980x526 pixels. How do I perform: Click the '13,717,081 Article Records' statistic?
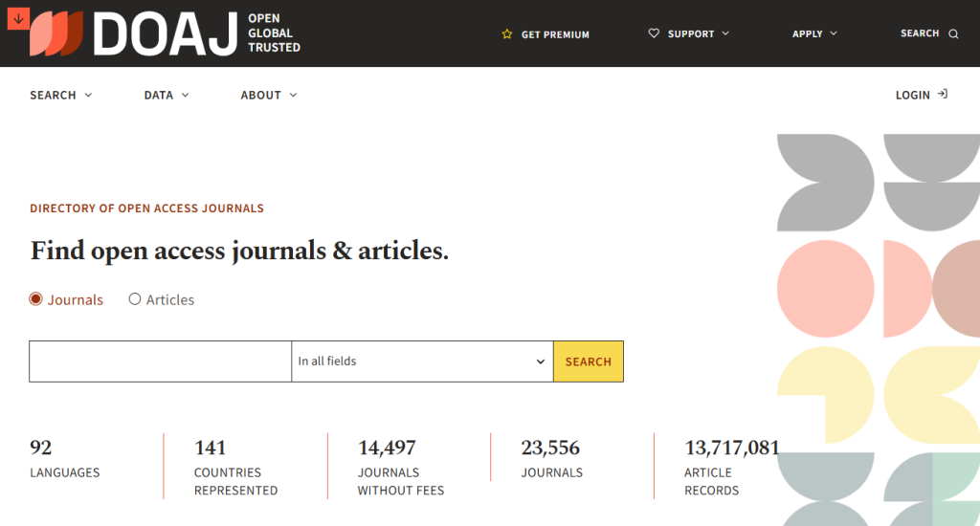click(732, 468)
